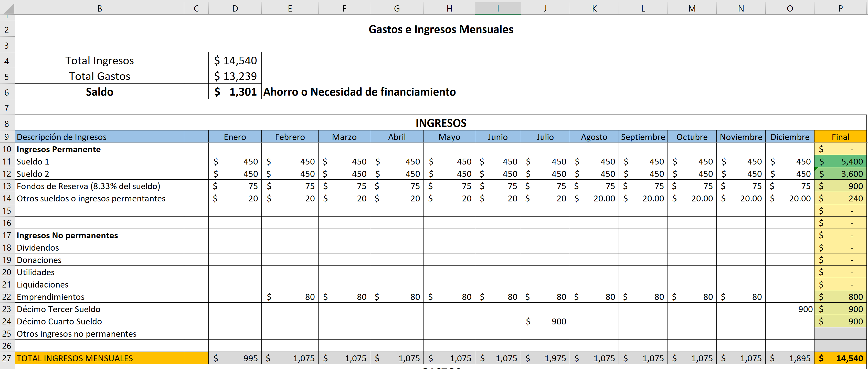
Task: Click the Marzo column heading cell
Action: coord(344,137)
